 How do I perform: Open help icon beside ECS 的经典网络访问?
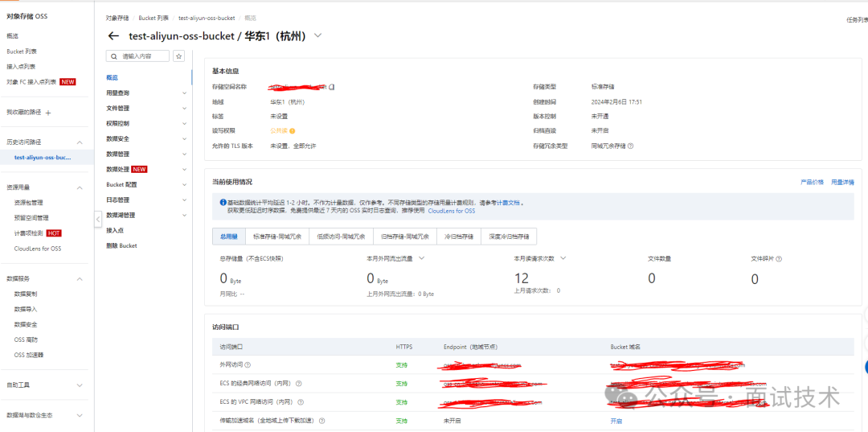(x=298, y=383)
